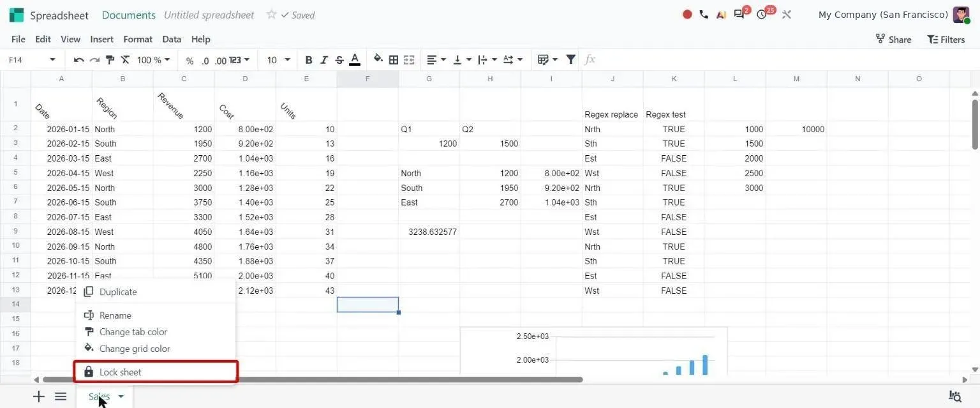
Task: Toggle the data filter funnel
Action: (571, 60)
